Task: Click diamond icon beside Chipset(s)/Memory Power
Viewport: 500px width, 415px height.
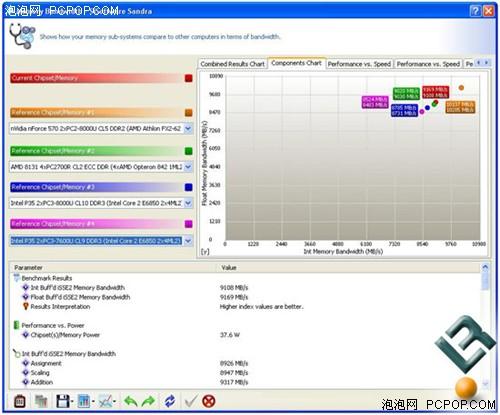Action: [x=25, y=334]
